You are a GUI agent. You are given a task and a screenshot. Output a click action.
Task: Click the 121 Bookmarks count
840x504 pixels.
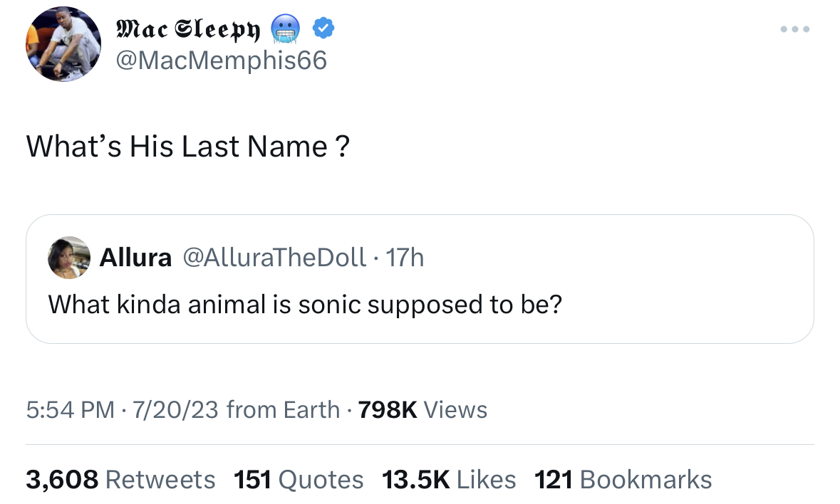point(623,479)
